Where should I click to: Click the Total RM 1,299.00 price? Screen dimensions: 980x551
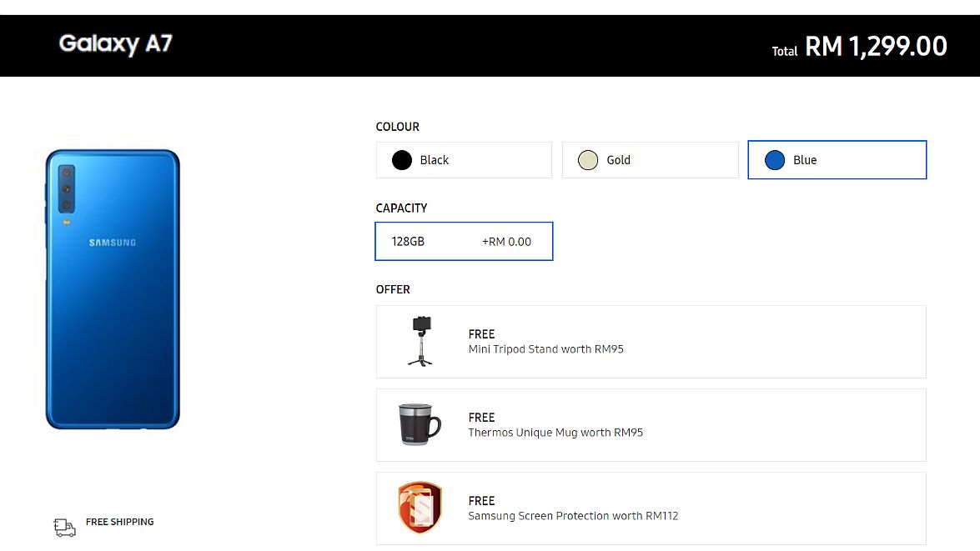click(x=859, y=47)
